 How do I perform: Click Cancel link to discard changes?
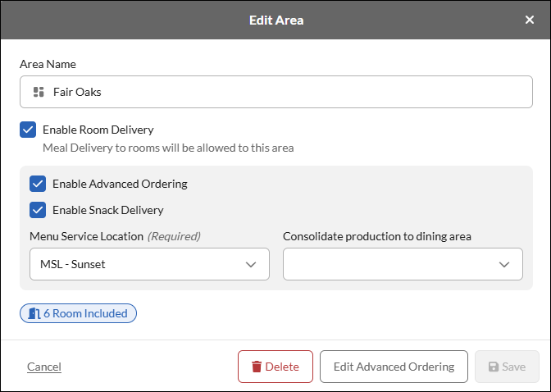click(x=44, y=367)
